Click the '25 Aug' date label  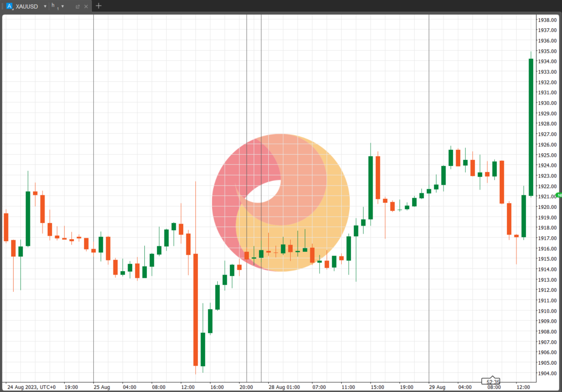click(x=102, y=387)
